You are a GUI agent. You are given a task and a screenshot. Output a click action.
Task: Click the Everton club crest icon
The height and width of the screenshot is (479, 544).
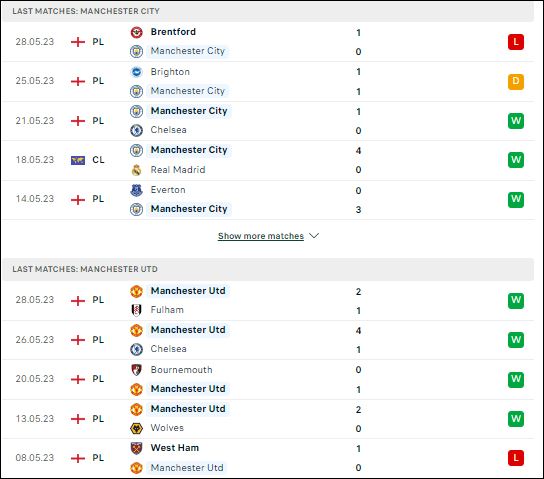pyautogui.click(x=136, y=190)
